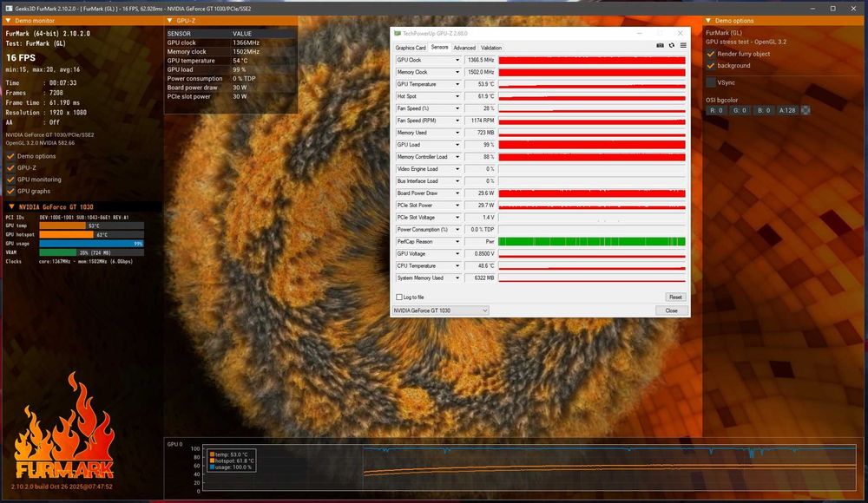Viewport: 868px width, 503px height.
Task: Click the Video Engine Load sensor dropdown
Action: click(x=457, y=169)
